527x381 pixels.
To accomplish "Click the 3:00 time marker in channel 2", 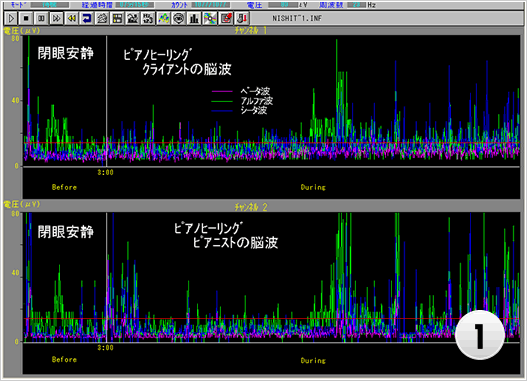I will pyautogui.click(x=106, y=348).
